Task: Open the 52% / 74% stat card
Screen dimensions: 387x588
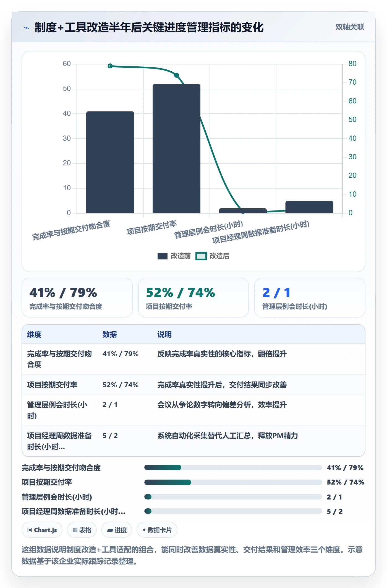Action: 193,298
